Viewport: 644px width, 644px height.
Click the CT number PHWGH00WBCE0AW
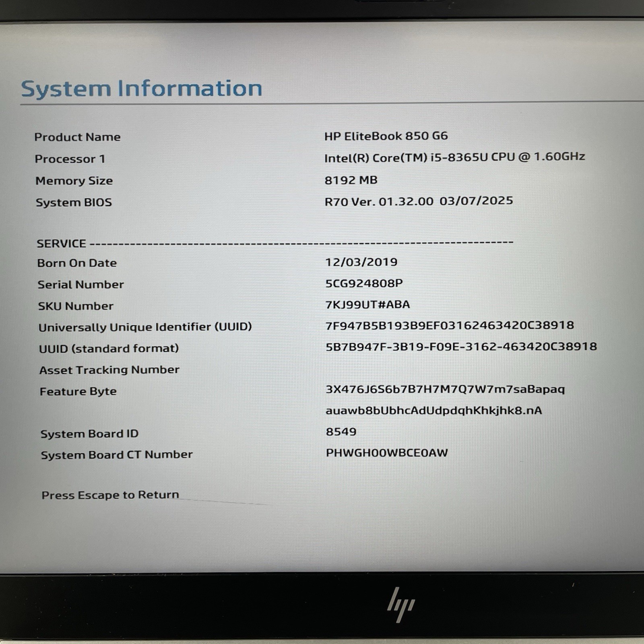[387, 453]
